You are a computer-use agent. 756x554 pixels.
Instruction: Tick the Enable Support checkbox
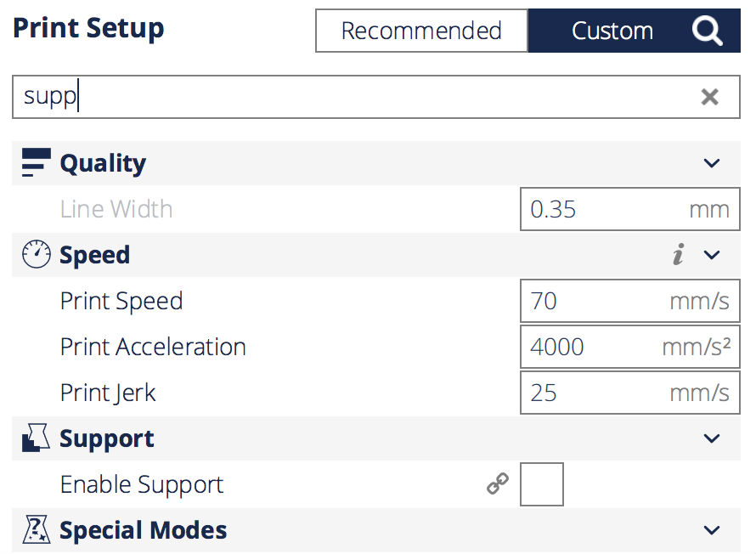tap(541, 484)
